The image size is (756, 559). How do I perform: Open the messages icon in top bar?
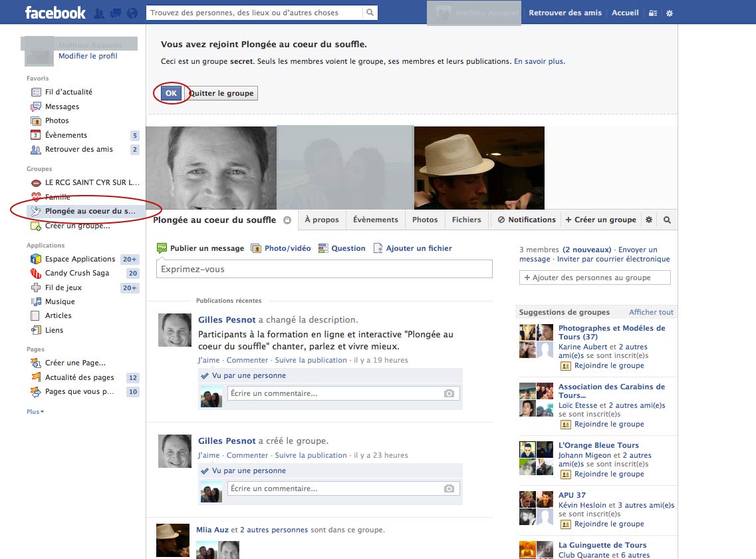coord(116,13)
